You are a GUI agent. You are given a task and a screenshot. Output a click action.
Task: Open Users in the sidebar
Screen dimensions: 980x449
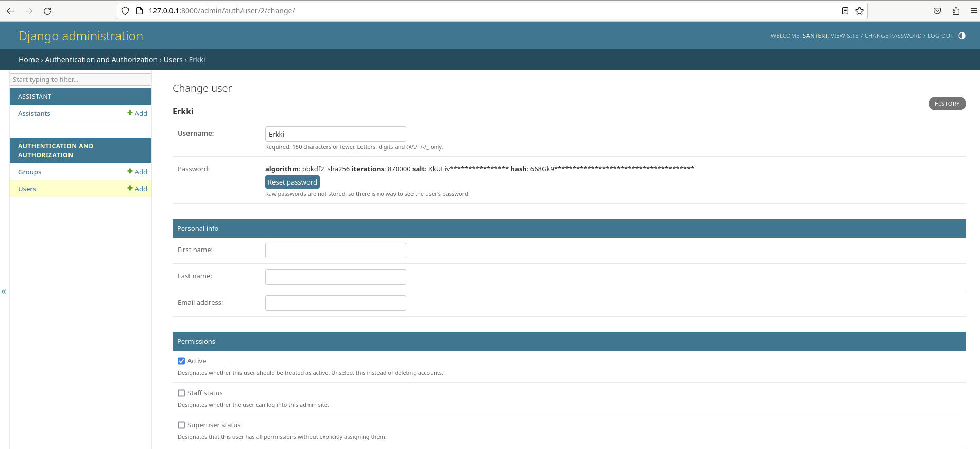(x=27, y=189)
